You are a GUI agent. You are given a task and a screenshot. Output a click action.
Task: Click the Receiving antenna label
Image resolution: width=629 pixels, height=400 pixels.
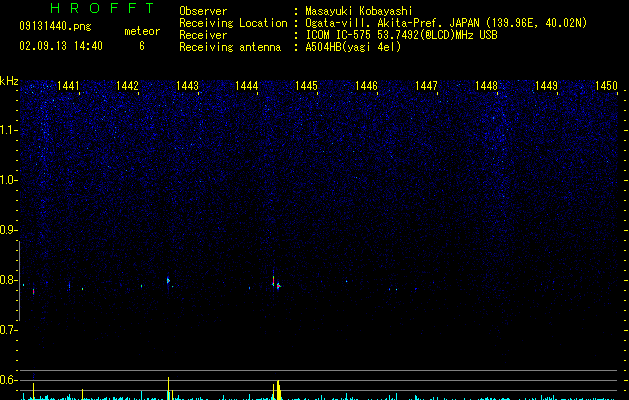pyautogui.click(x=230, y=47)
